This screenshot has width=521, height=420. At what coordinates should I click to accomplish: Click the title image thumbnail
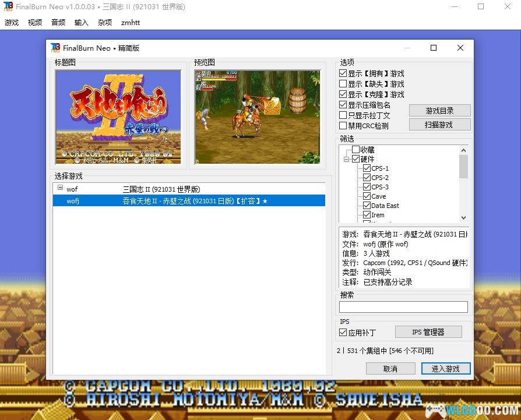point(118,117)
